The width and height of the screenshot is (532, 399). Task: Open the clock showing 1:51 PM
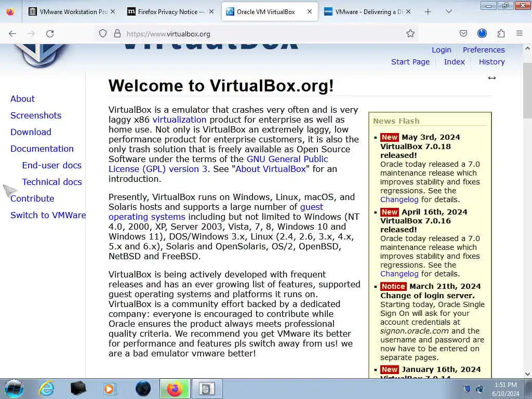coord(506,389)
